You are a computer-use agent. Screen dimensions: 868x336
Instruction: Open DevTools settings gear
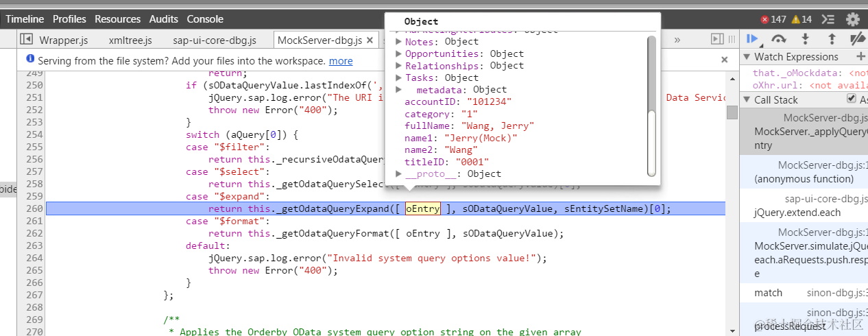pyautogui.click(x=853, y=19)
